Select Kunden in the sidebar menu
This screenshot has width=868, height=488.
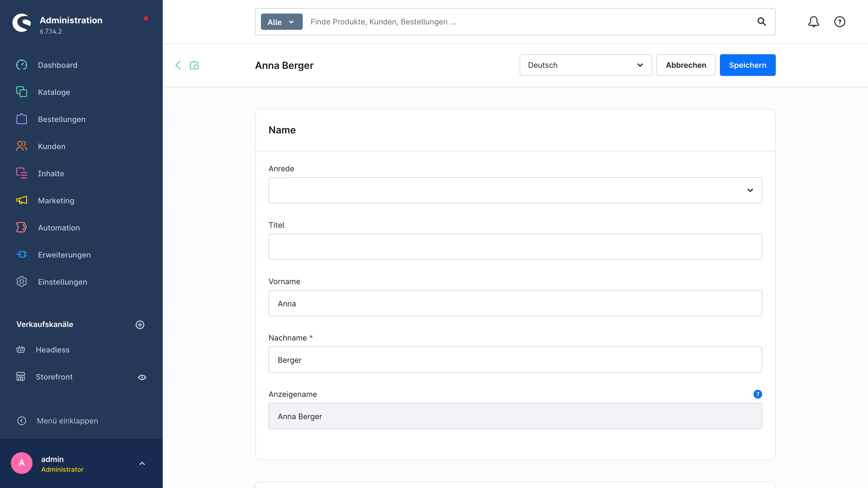pyautogui.click(x=52, y=146)
